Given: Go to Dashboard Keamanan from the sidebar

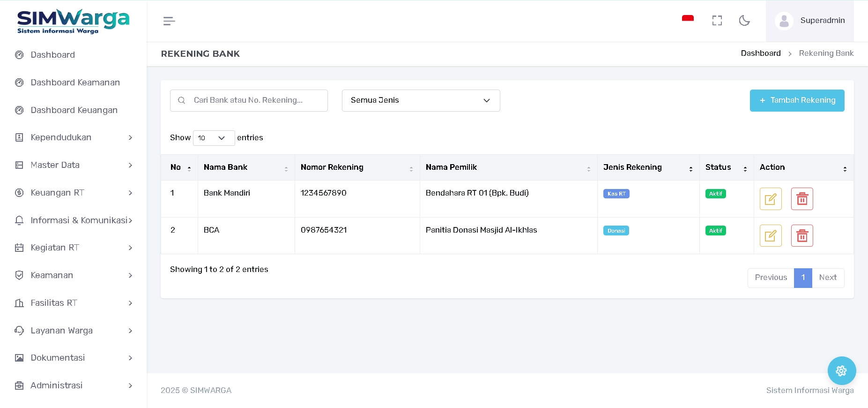Looking at the screenshot, I should click(75, 83).
